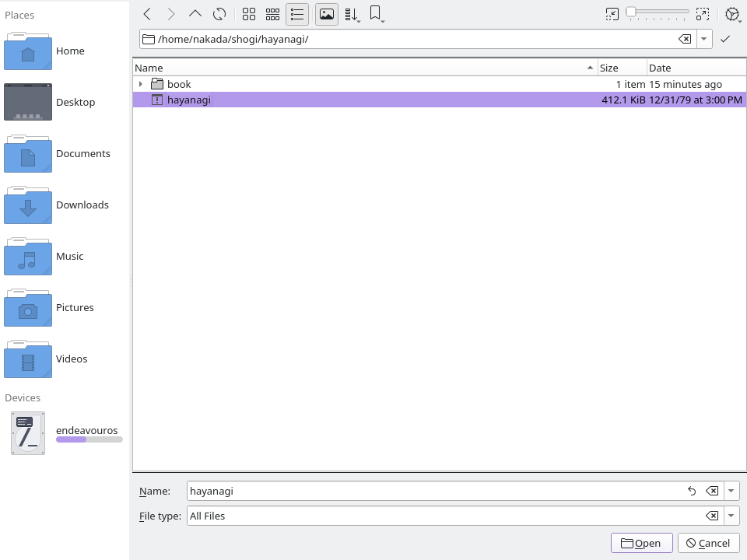This screenshot has height=560, width=747.
Task: Open Documents in Places
Action: 65,154
